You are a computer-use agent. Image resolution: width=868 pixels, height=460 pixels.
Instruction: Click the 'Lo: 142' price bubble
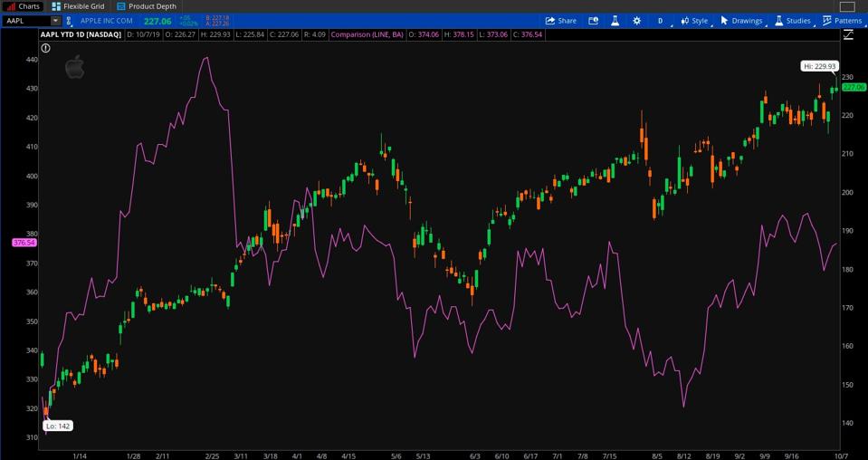[x=58, y=426]
